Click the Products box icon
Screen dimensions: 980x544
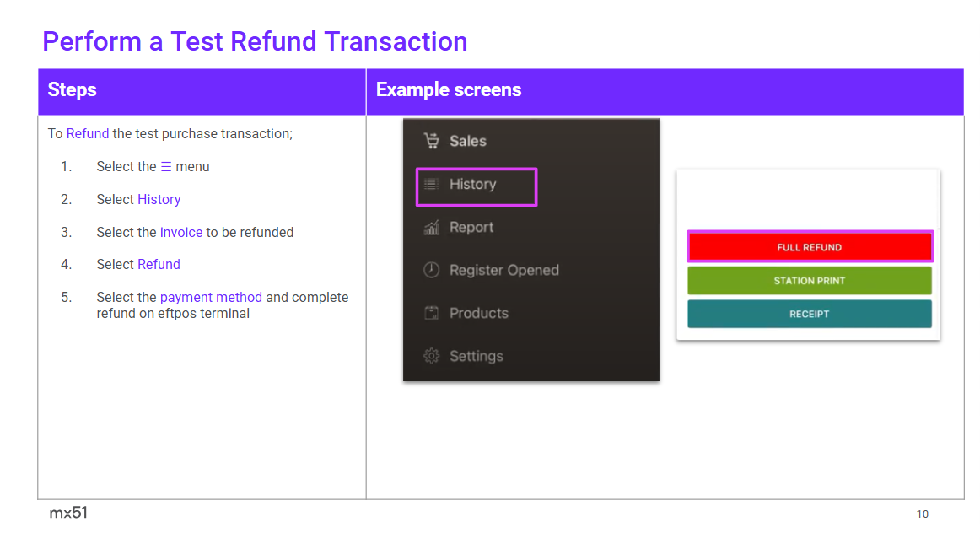pyautogui.click(x=432, y=313)
